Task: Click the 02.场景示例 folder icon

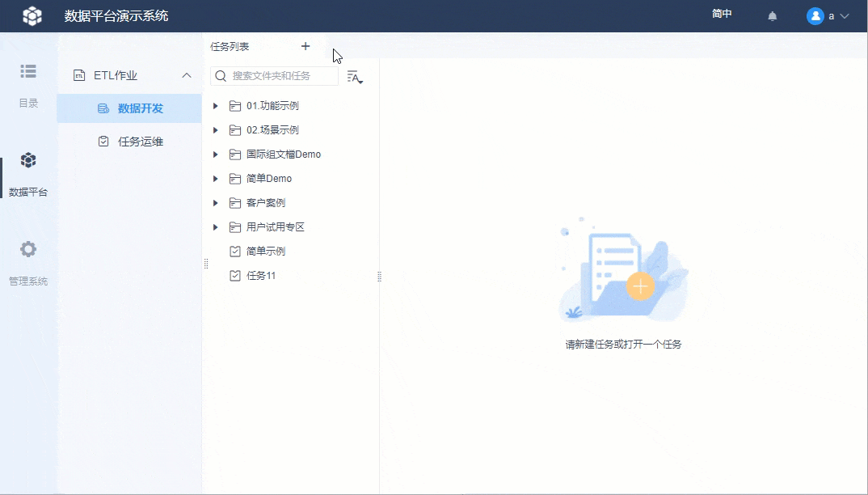Action: pos(235,129)
